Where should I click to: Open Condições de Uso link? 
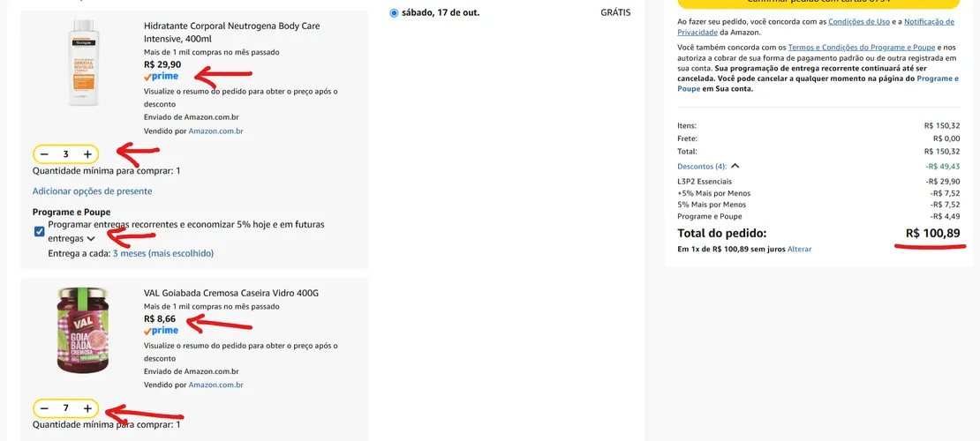coord(858,22)
